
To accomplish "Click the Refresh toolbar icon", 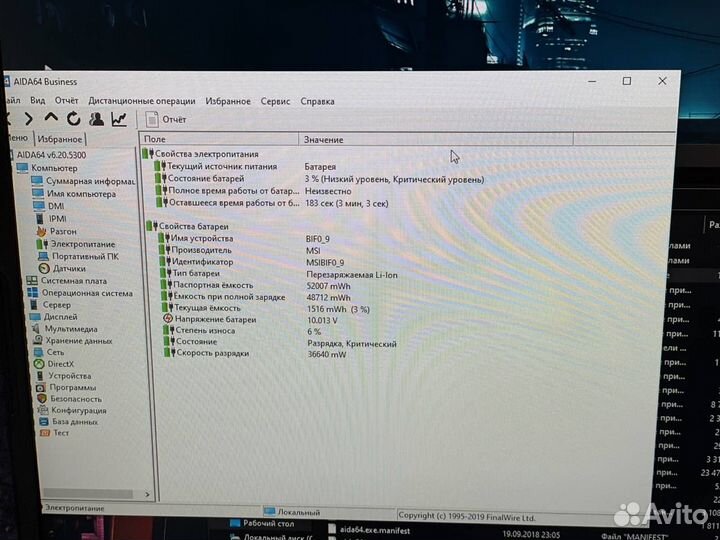I will point(73,119).
